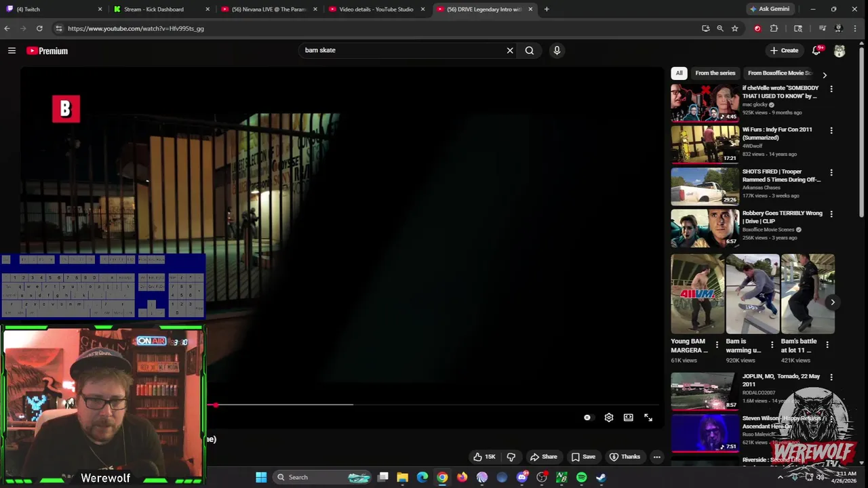868x488 pixels.
Task: Open 'Wi Furs : Indy Fur Con 2011' title
Action: [777, 134]
